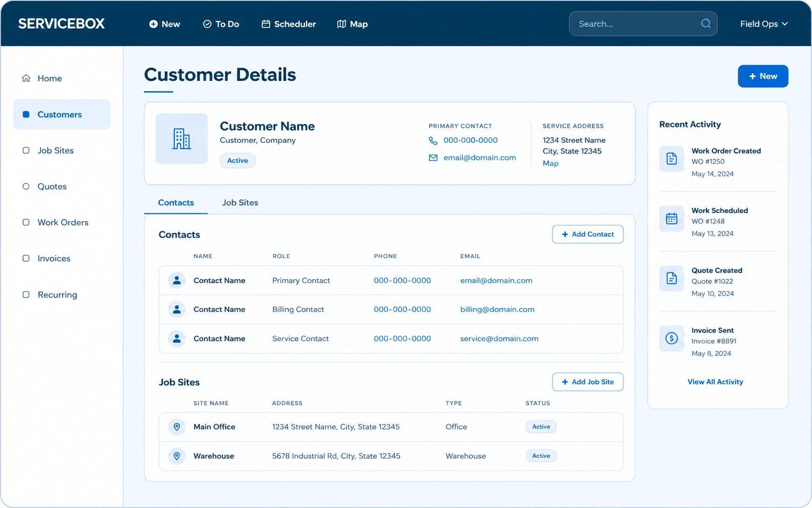Click the person icon for Service Contact row
Screen dimensions: 812x508
pyautogui.click(x=177, y=338)
